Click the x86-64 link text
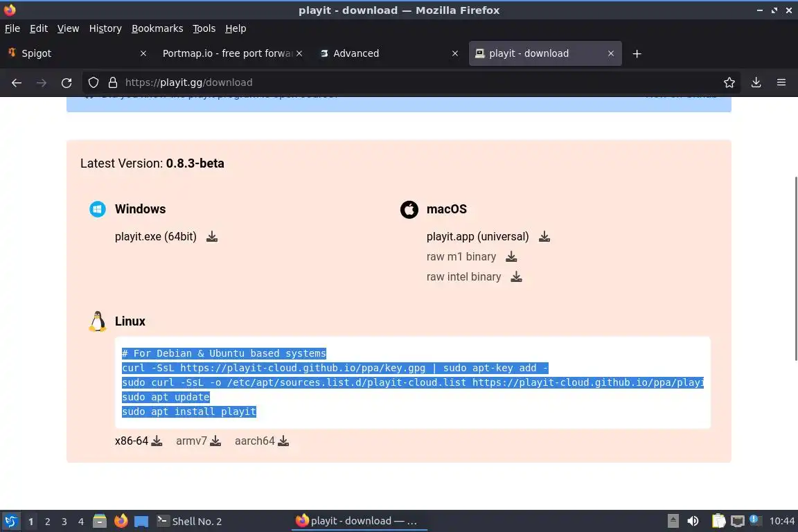 tap(132, 441)
